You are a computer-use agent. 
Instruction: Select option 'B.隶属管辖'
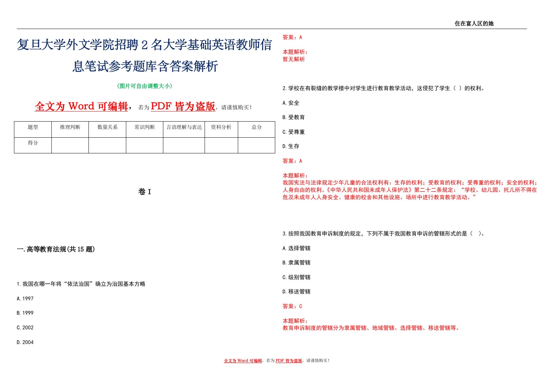[x=297, y=263]
